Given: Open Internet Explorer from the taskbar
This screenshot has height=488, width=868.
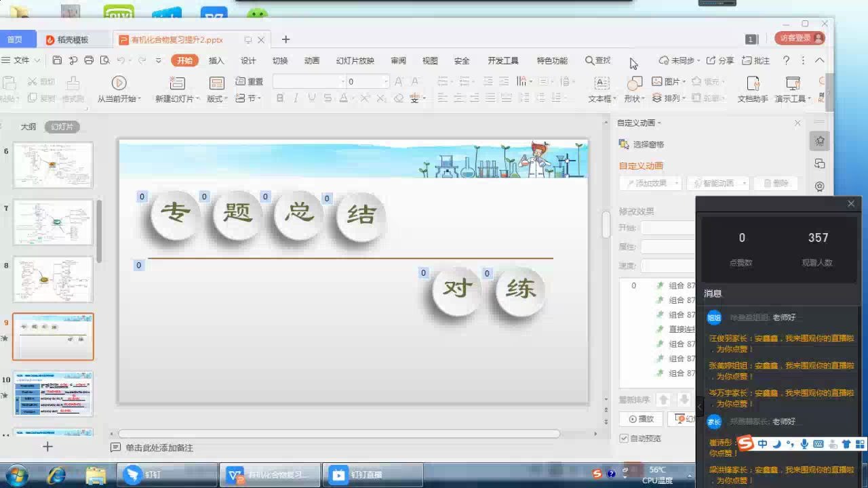Looking at the screenshot, I should pos(56,475).
